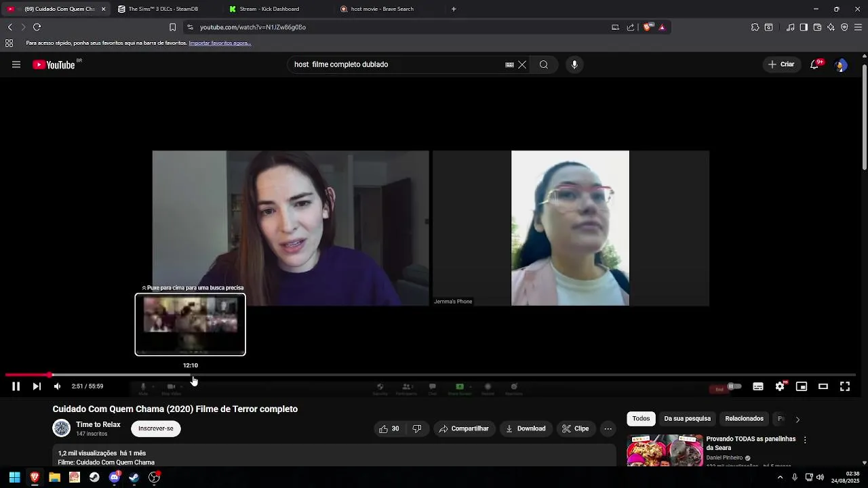
Task: Submit search with magnifier button
Action: (x=544, y=64)
